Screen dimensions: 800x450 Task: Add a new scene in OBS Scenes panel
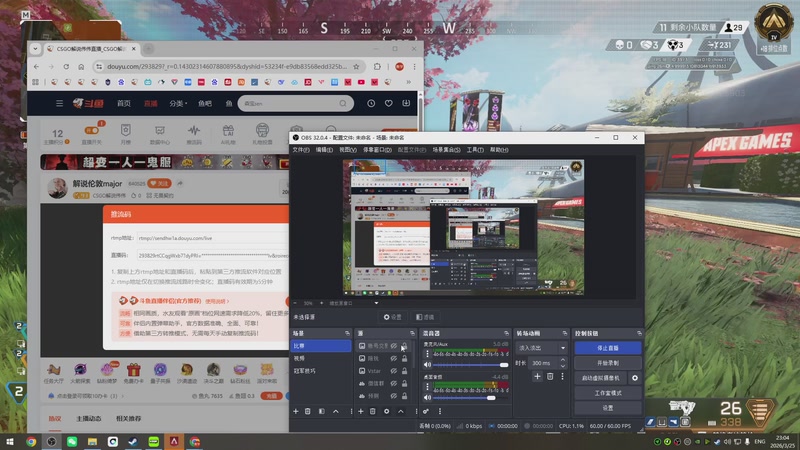point(295,411)
